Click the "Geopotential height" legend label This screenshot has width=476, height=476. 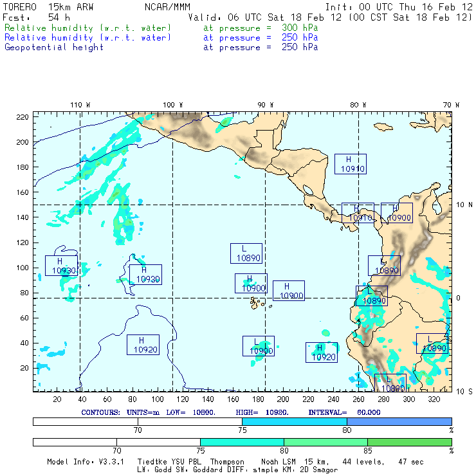54,48
